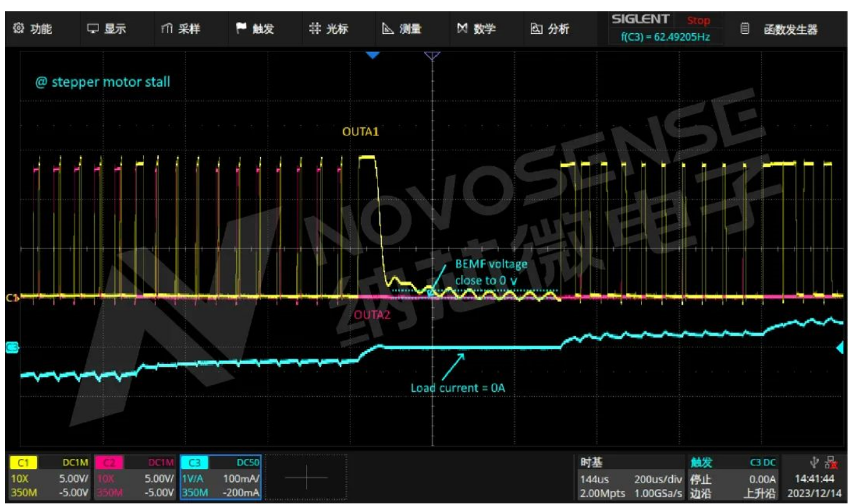Click the yellow C1 ground level marker
Viewport: 849px width, 504px height.
click(11, 298)
